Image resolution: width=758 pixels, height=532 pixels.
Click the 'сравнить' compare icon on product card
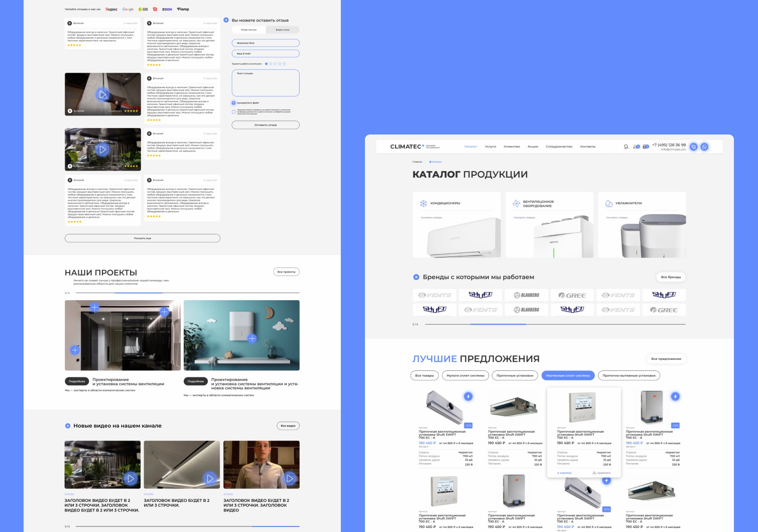point(601,473)
